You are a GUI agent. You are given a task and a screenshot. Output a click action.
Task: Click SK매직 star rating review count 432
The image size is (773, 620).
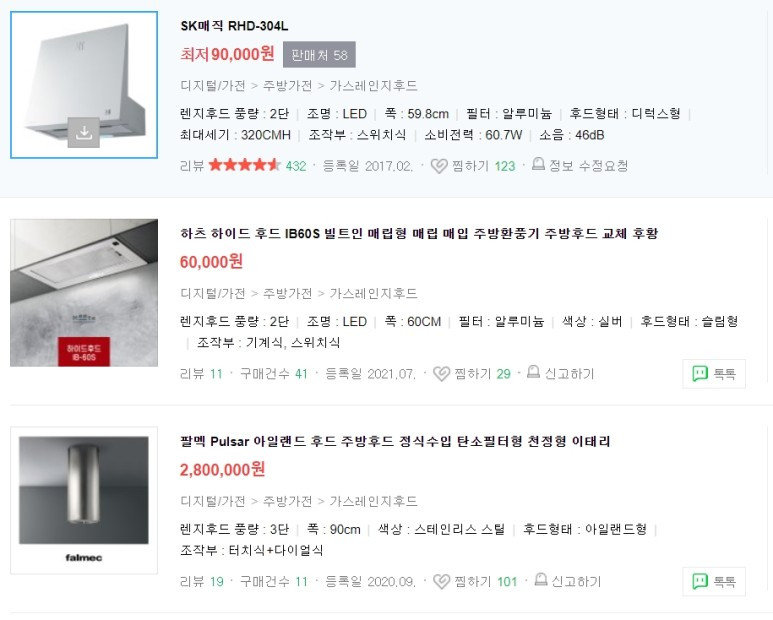pos(296,166)
